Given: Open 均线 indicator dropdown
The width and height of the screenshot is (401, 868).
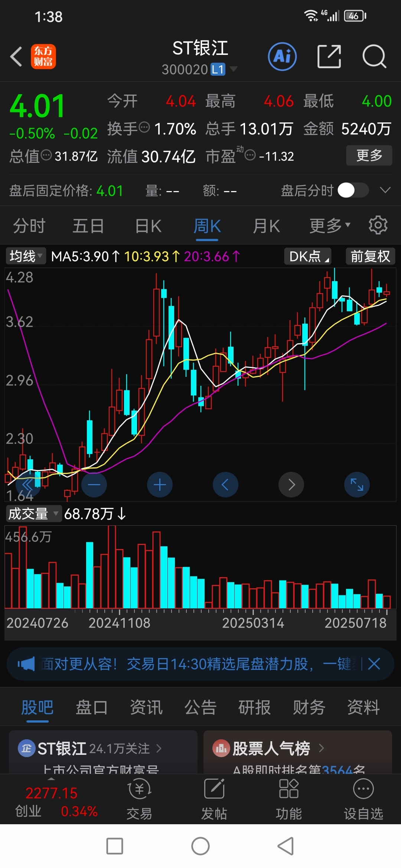Looking at the screenshot, I should (26, 256).
